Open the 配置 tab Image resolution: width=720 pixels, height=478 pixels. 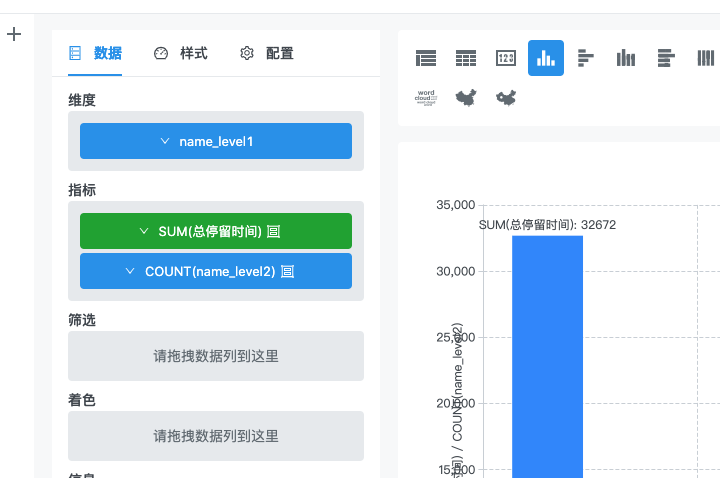267,54
